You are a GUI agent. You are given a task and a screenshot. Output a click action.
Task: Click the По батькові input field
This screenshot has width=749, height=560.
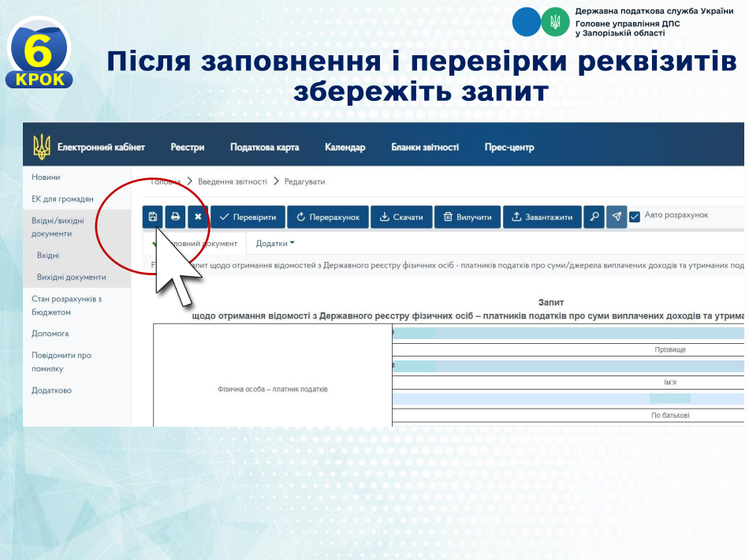568,399
